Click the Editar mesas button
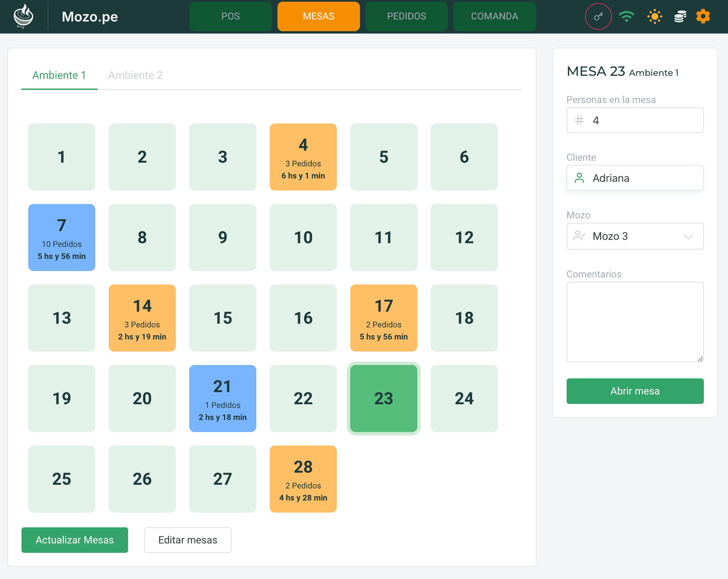Screen dimensions: 728x579 [188, 539]
